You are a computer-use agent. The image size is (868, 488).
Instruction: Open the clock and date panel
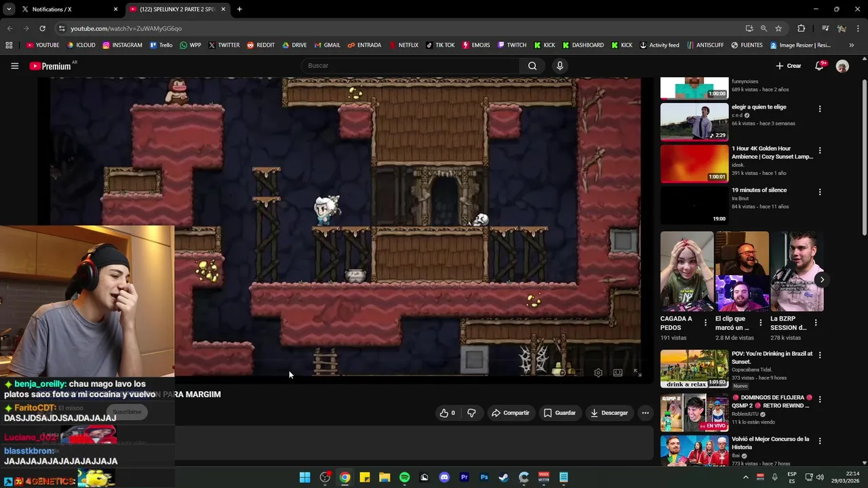click(x=846, y=477)
